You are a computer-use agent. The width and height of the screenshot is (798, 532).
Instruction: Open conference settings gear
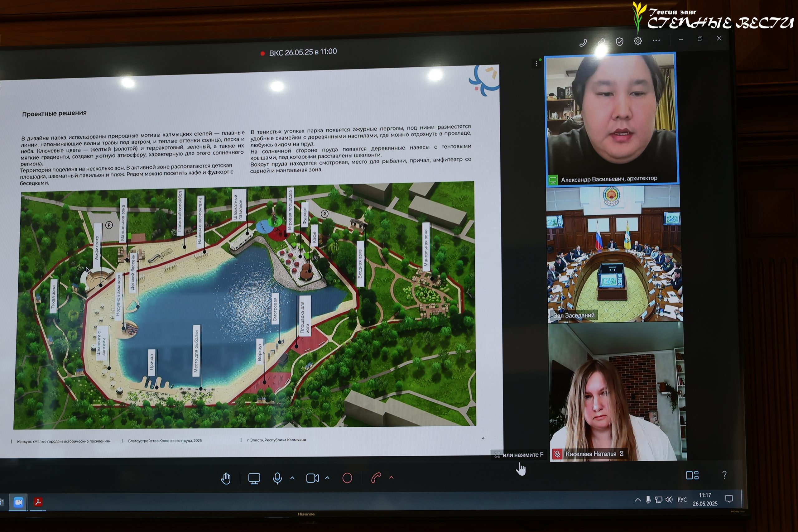pos(638,41)
